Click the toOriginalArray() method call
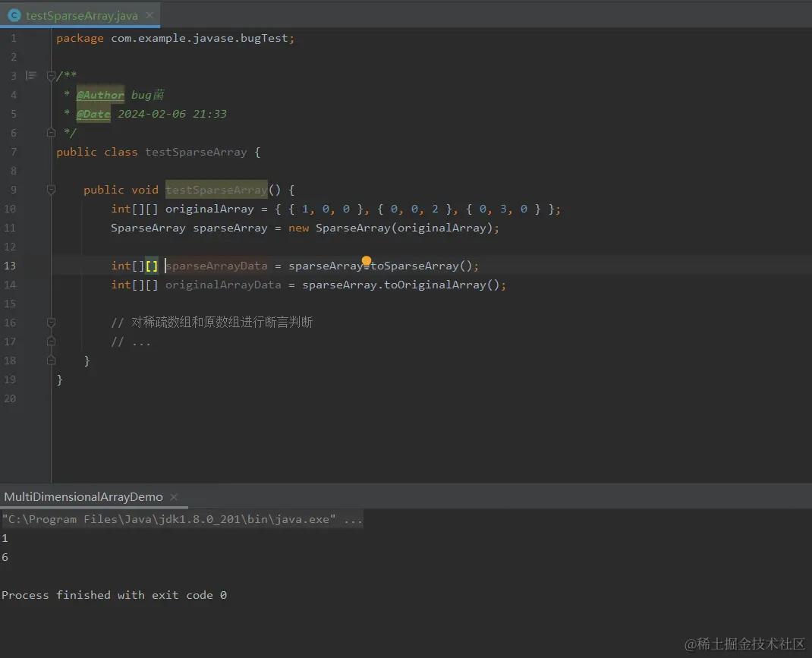The image size is (812, 658). (x=441, y=285)
